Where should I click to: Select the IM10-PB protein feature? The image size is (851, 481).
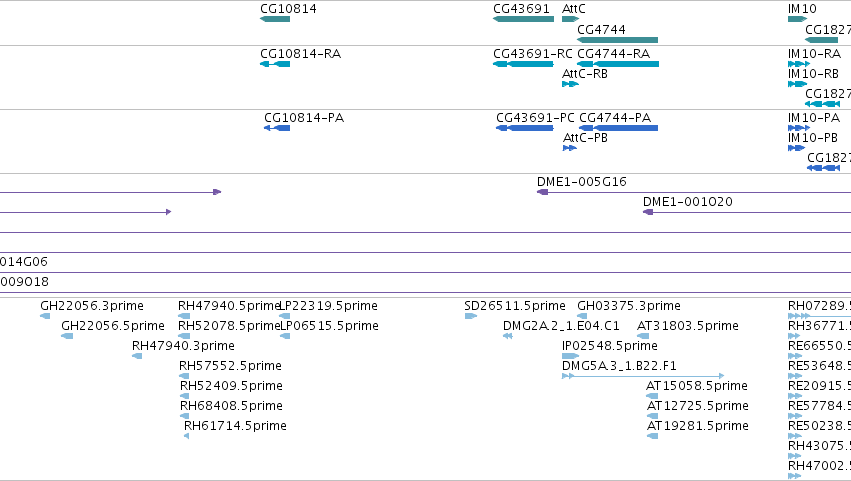796,148
